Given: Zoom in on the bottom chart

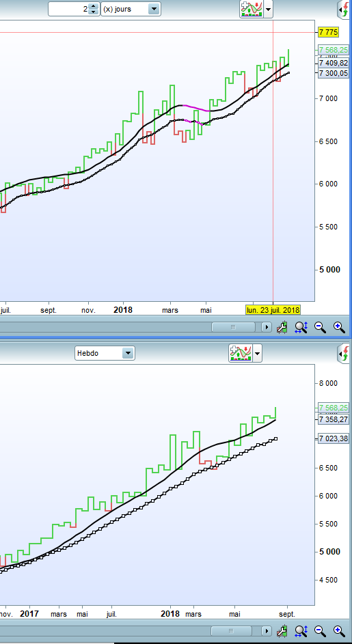Looking at the screenshot, I should coord(339,630).
